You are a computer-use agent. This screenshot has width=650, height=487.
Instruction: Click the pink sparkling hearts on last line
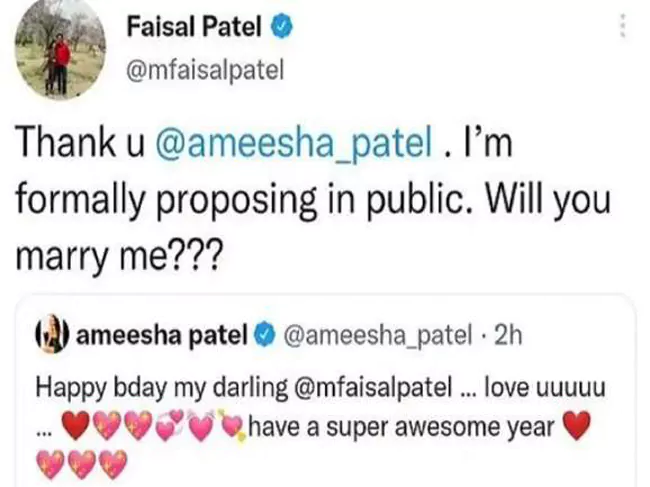pyautogui.click(x=84, y=463)
